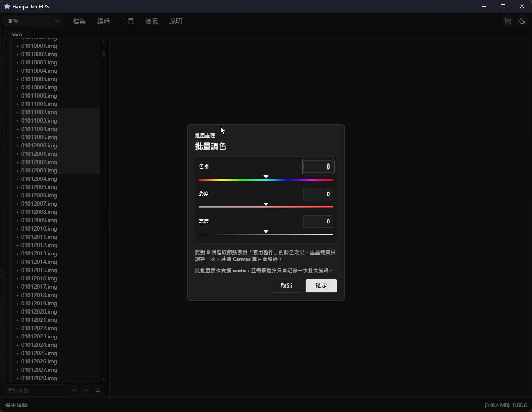Switch to the Main tab
The image size is (532, 412).
17,34
